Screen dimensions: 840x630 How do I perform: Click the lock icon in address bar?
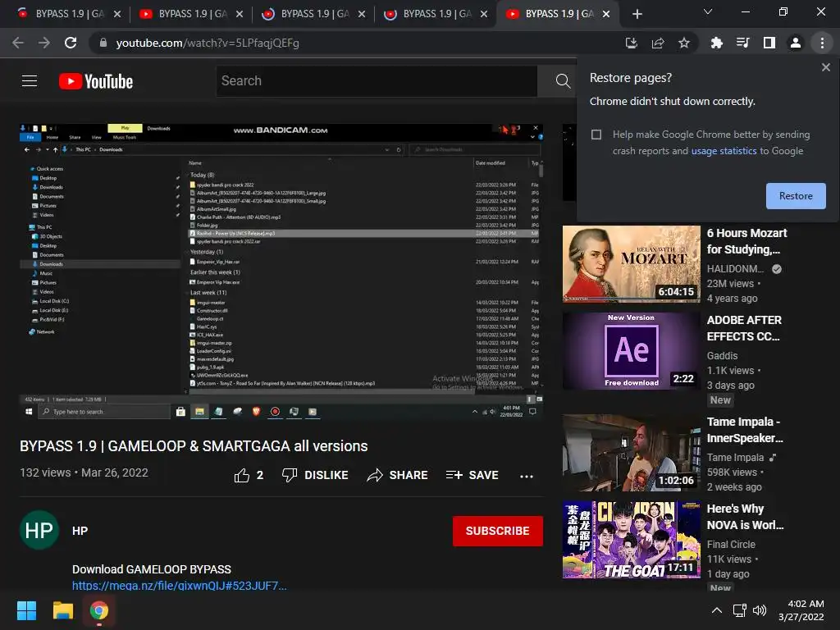pos(103,43)
